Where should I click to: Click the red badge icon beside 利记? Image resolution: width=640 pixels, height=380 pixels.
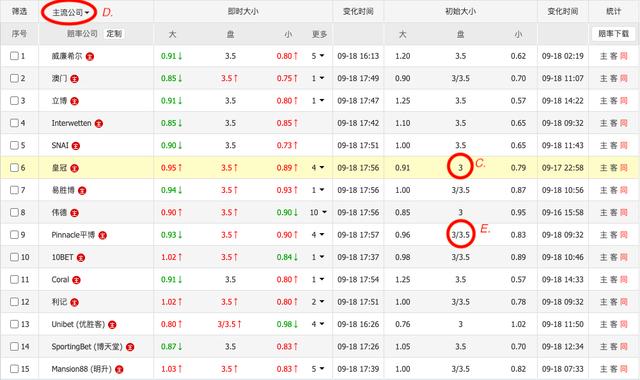click(x=74, y=302)
